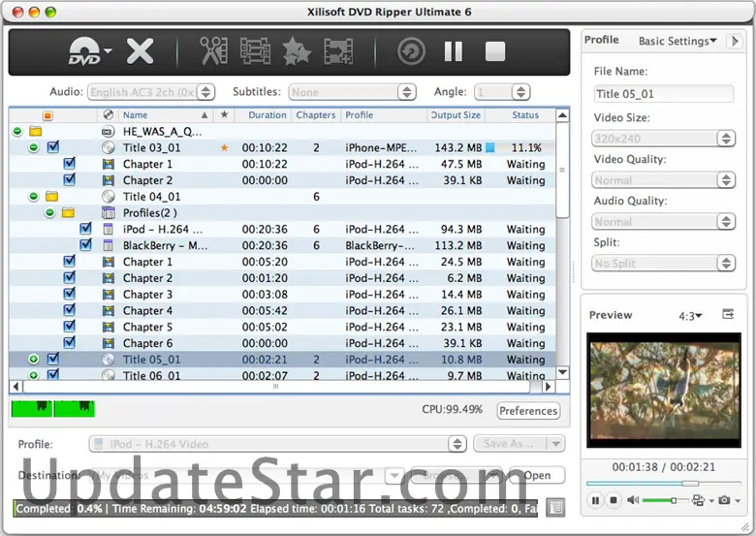
Task: Uncheck Chapter 1 at 00:10:22
Action: (x=70, y=163)
